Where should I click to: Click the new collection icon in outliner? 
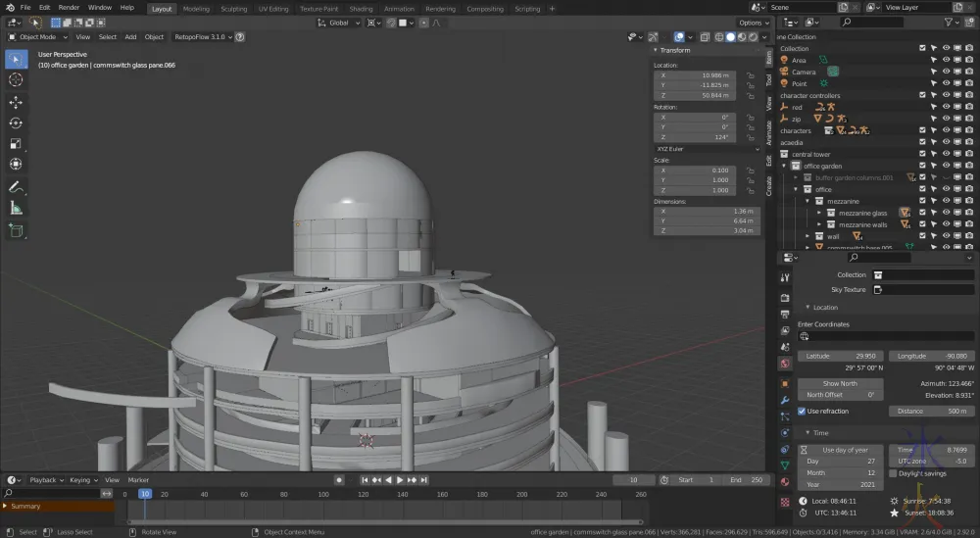coord(969,23)
